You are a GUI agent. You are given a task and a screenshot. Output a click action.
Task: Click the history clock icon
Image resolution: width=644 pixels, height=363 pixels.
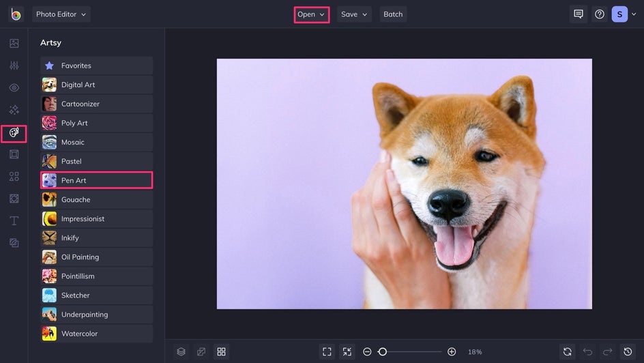[628, 351]
